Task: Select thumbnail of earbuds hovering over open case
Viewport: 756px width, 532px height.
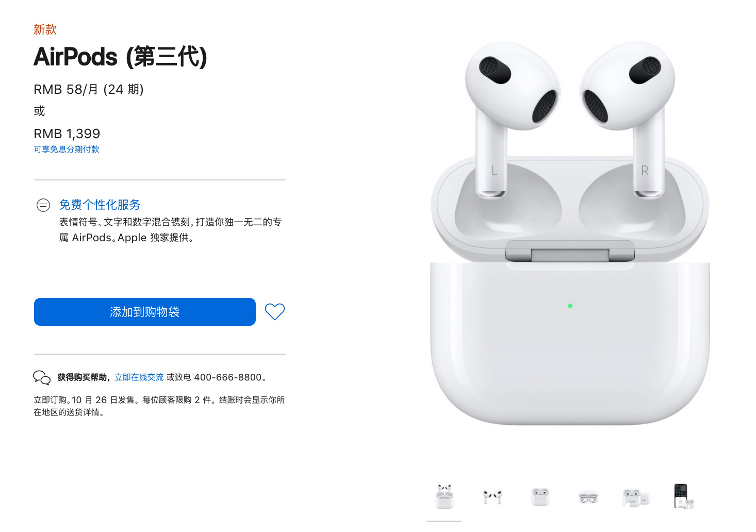Action: tap(445, 496)
